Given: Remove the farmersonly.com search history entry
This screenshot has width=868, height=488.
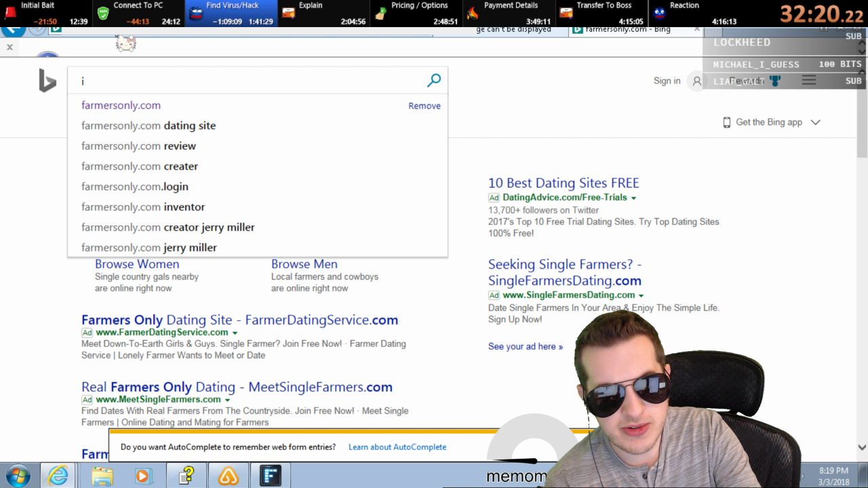Looking at the screenshot, I should 425,106.
